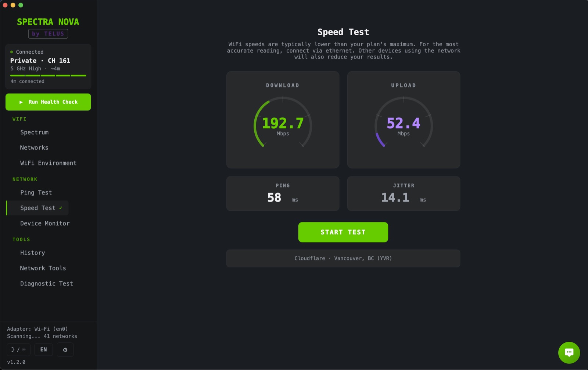The height and width of the screenshot is (370, 588).
Task: Open Network Tools
Action: pyautogui.click(x=43, y=268)
